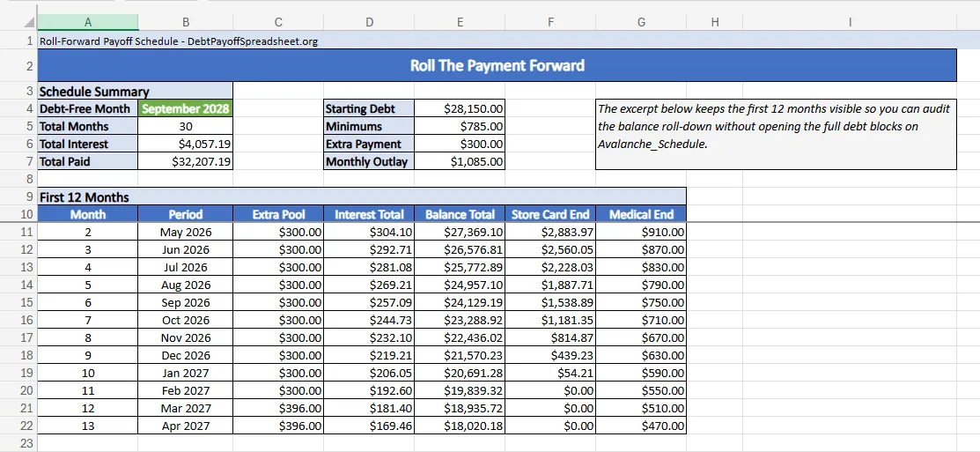The height and width of the screenshot is (452, 980).
Task: Select period cell 'Jan 2027'
Action: coord(186,374)
